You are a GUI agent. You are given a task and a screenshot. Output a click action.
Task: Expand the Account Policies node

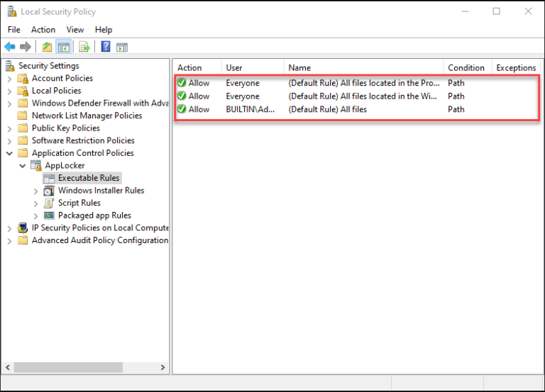[10, 79]
